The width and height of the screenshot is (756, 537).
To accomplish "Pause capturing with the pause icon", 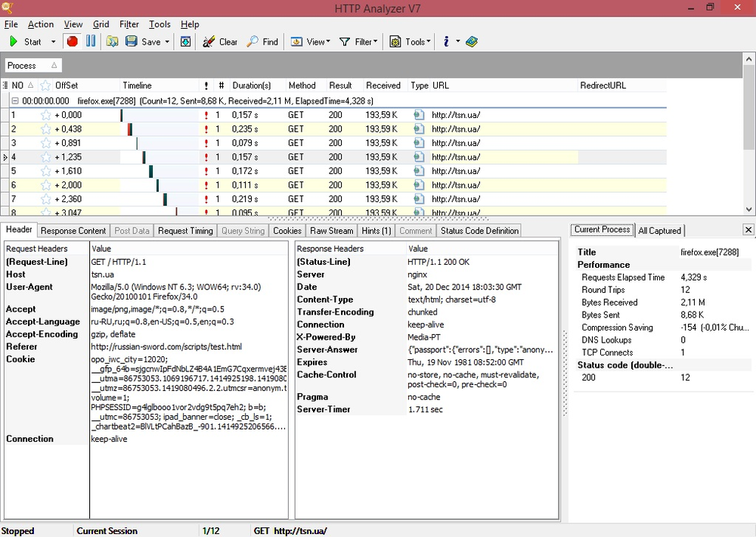I will 91,42.
